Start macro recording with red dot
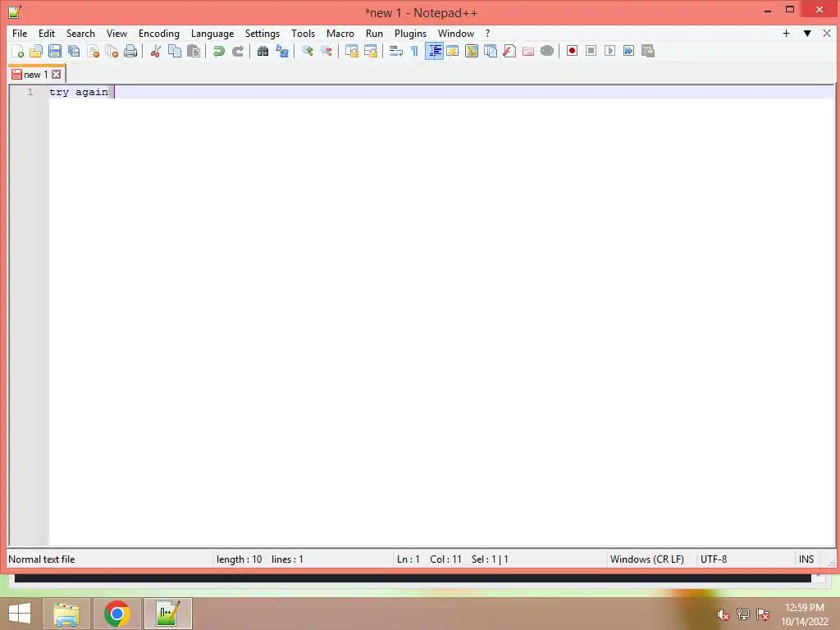Screen dimensions: 840x630 (x=572, y=51)
